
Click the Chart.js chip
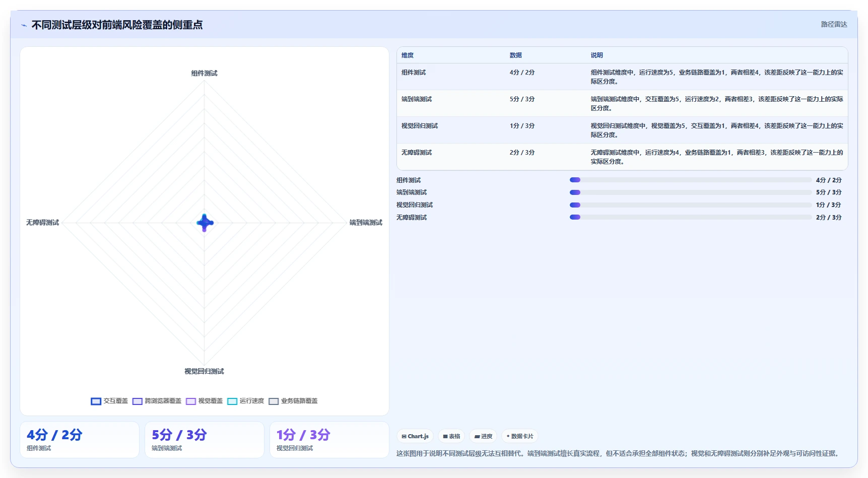pyautogui.click(x=415, y=436)
